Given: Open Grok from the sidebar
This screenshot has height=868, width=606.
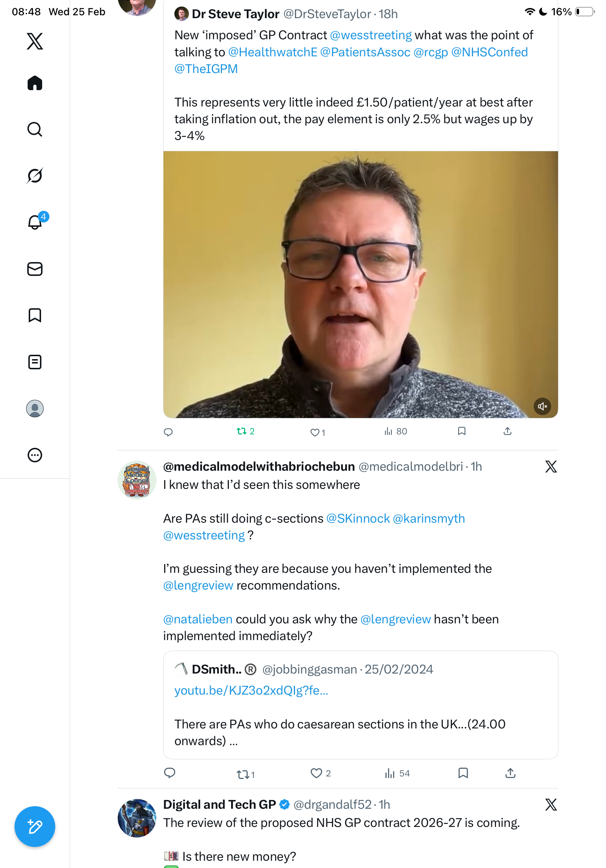Looking at the screenshot, I should pyautogui.click(x=35, y=176).
